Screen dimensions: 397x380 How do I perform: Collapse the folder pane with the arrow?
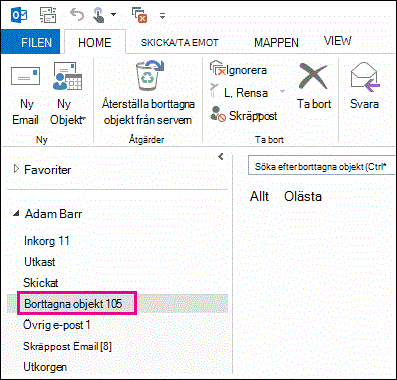pos(221,156)
